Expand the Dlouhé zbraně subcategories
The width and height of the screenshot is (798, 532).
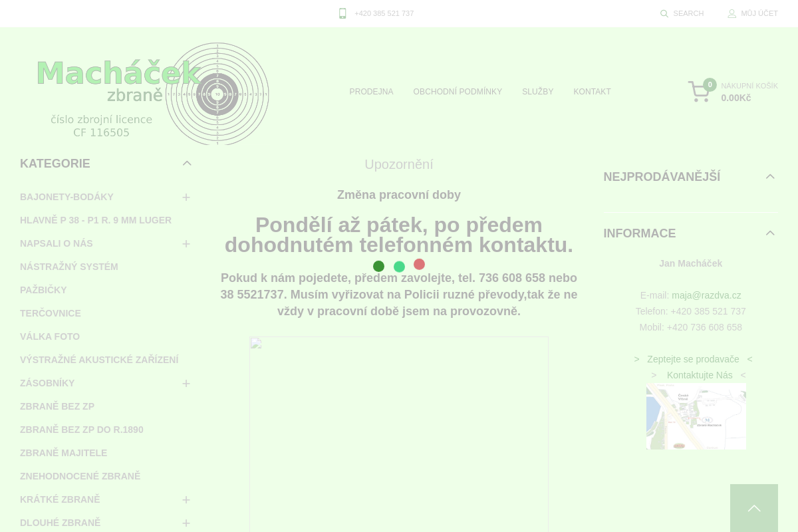186,523
